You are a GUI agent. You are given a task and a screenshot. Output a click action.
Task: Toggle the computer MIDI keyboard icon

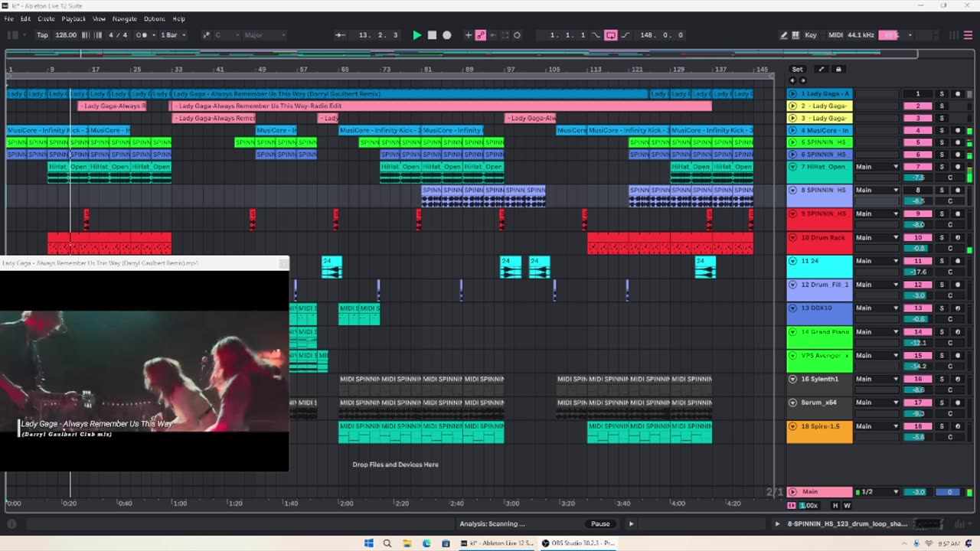click(795, 35)
